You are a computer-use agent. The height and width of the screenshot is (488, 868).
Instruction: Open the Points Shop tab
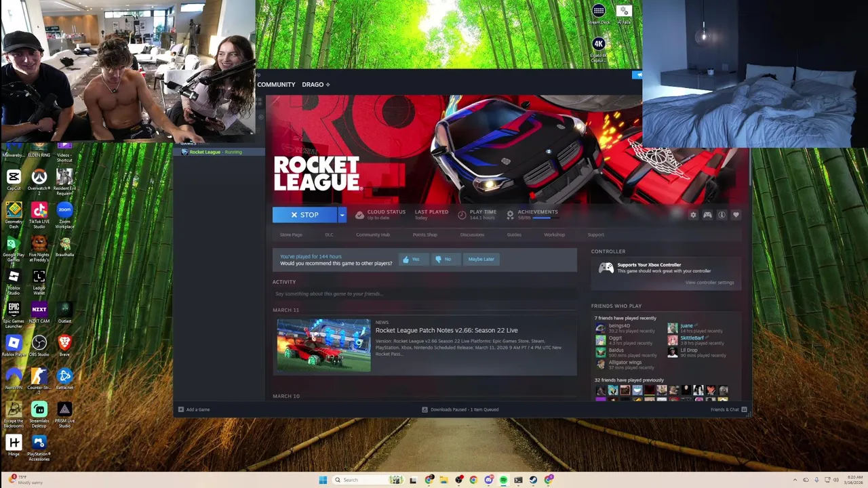[x=425, y=235]
